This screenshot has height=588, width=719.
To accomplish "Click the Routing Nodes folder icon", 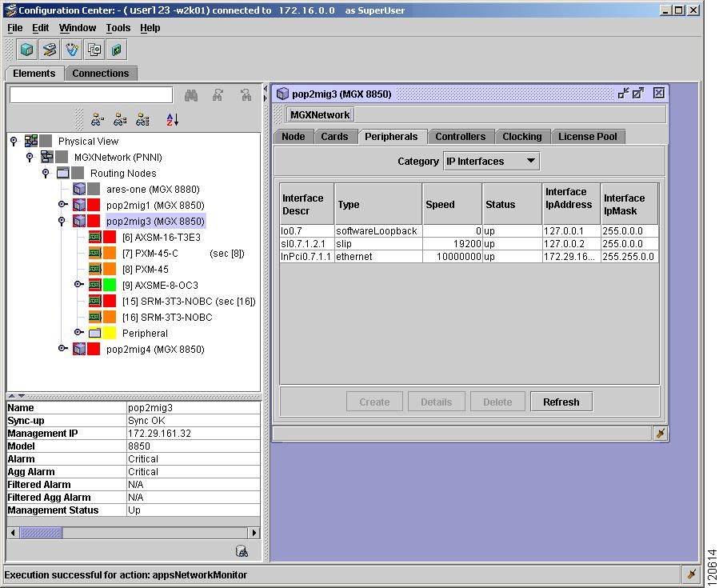I will coord(63,173).
